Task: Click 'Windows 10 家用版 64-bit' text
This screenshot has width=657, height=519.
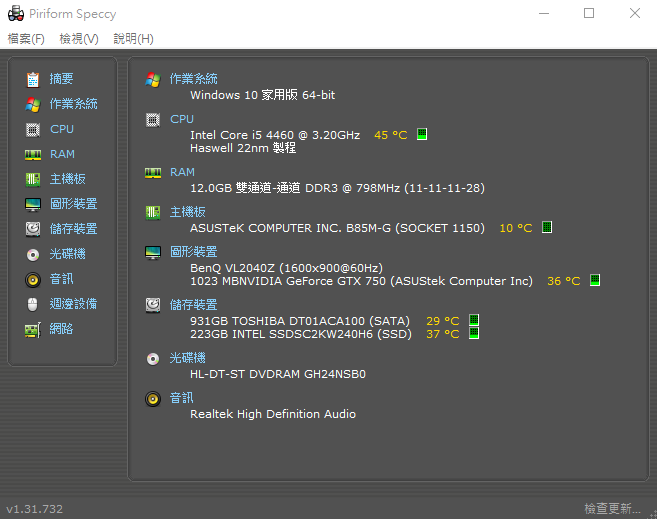Action: pyautogui.click(x=262, y=95)
